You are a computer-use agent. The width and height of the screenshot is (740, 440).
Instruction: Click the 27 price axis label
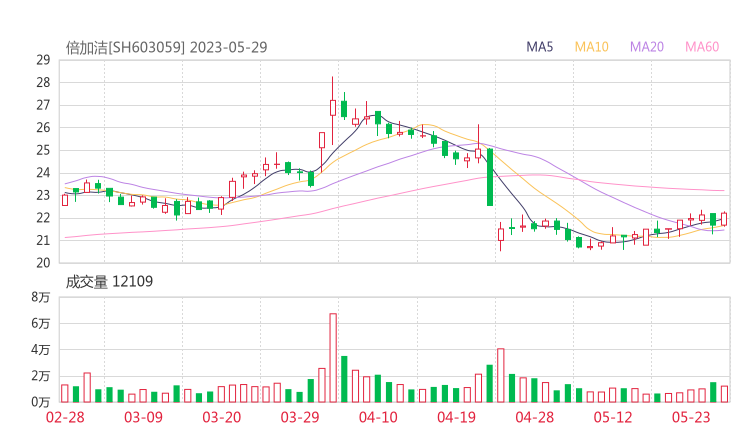[43, 105]
